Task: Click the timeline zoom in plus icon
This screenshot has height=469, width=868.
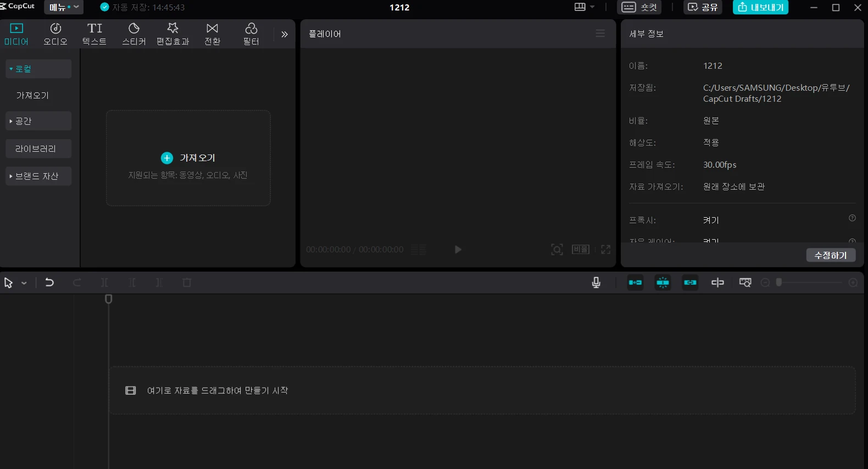Action: click(x=853, y=283)
